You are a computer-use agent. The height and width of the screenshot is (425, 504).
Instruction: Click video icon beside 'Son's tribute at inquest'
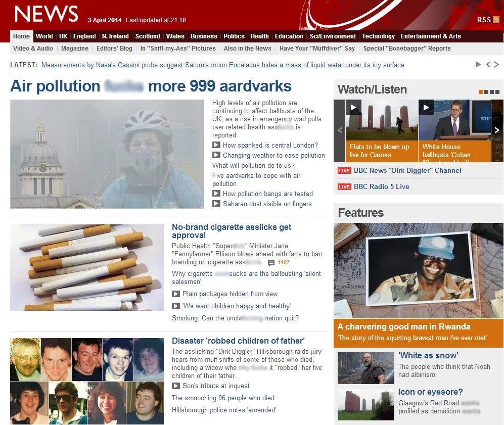point(176,386)
